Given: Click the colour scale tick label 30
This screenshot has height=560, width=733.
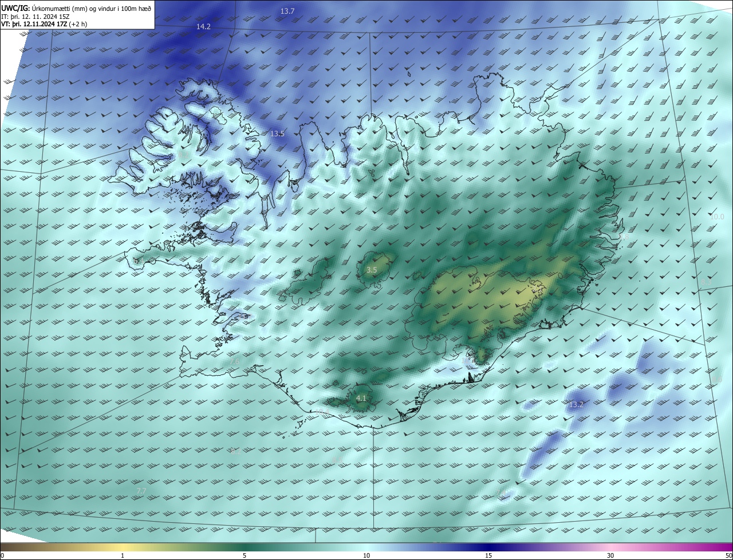Looking at the screenshot, I should pos(610,555).
